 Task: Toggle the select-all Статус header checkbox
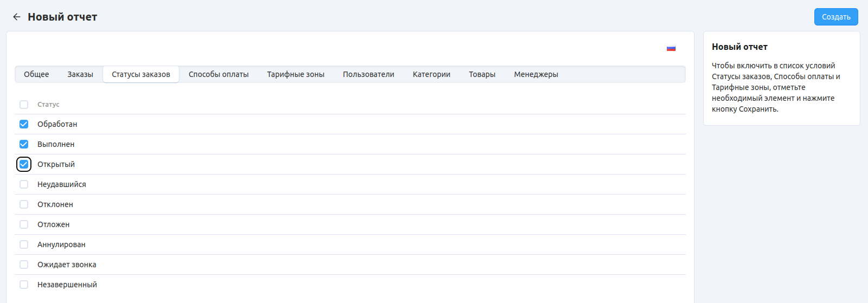[24, 105]
